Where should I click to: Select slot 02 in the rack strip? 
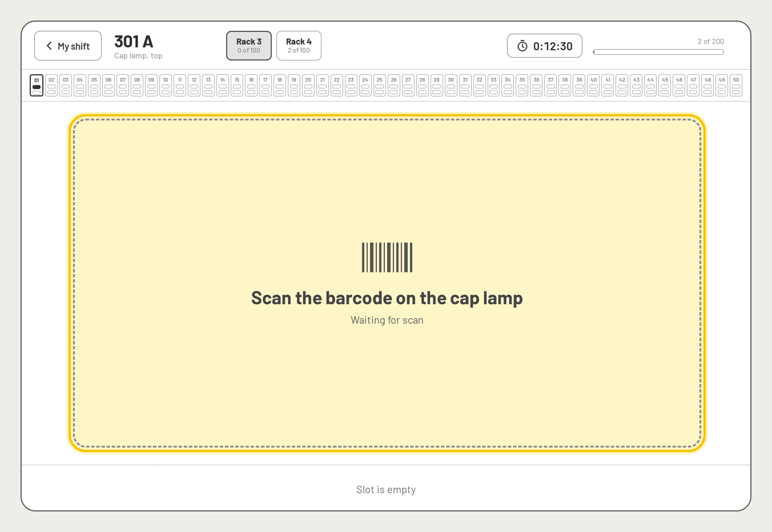(51, 86)
